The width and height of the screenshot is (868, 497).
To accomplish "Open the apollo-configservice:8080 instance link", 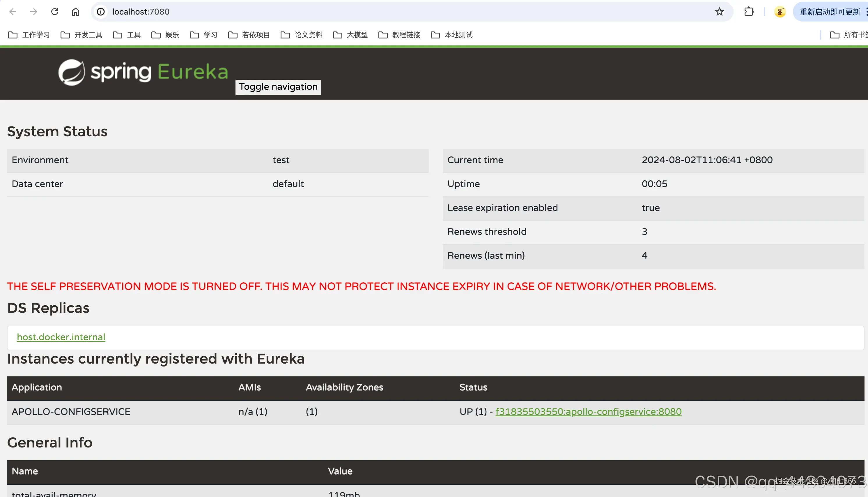I will pyautogui.click(x=588, y=412).
